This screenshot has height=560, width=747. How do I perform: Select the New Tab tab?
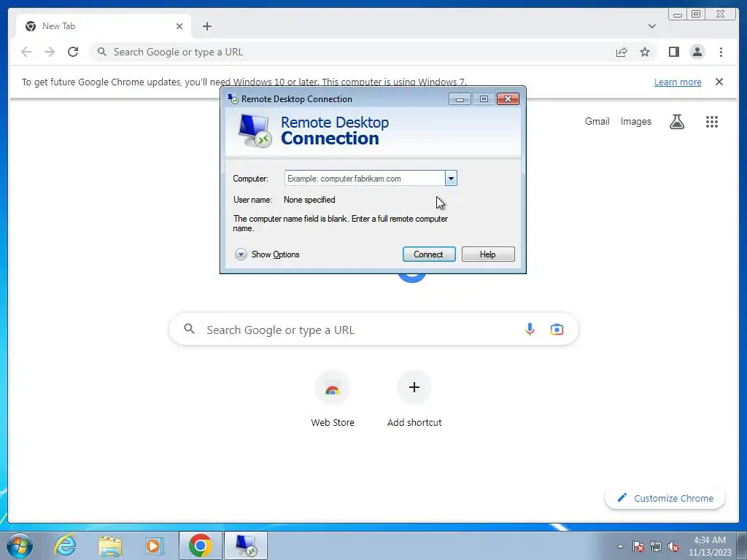pyautogui.click(x=104, y=26)
